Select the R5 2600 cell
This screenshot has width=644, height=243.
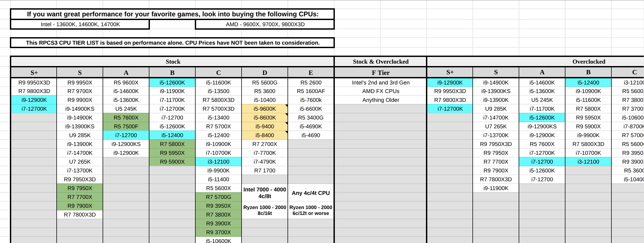point(311,83)
